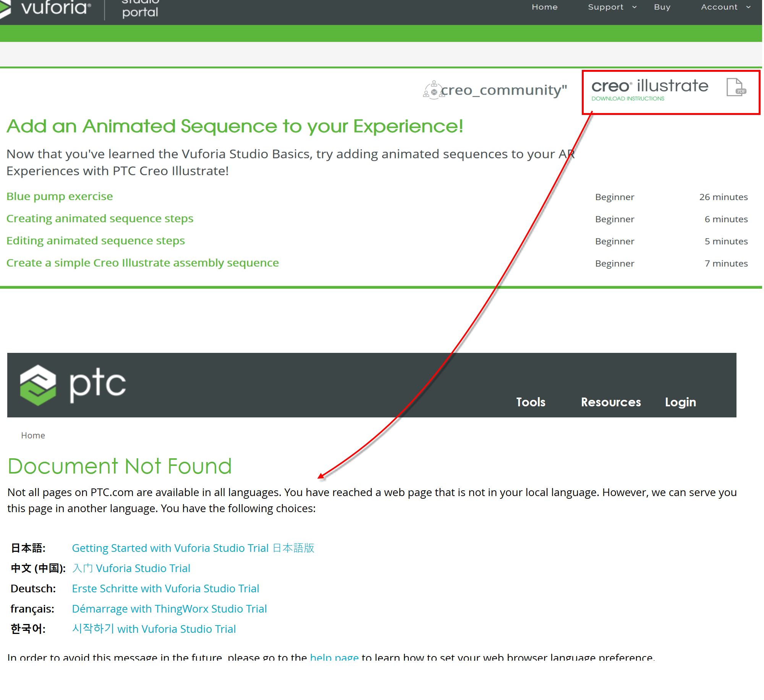The image size is (764, 700).
Task: Open Blue pump exercise tutorial link
Action: click(60, 196)
